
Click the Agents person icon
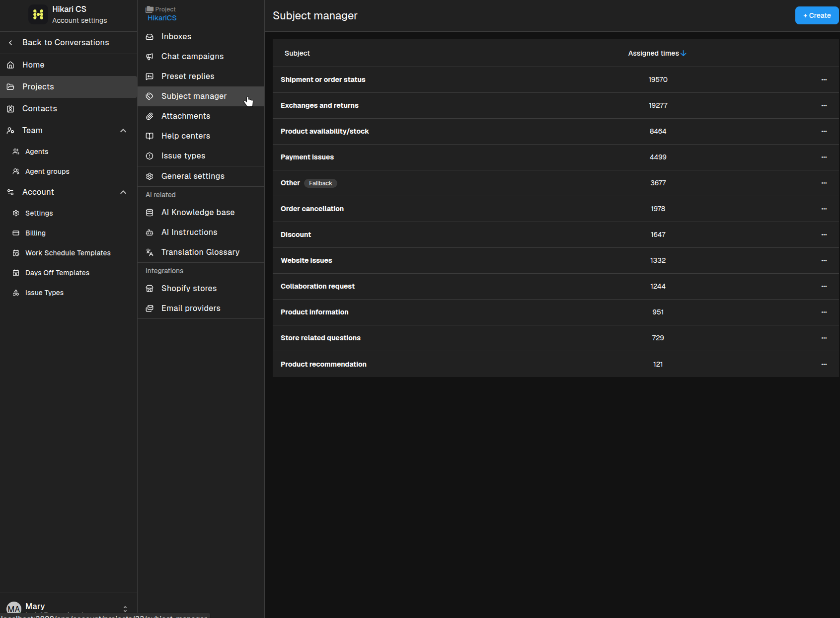pos(16,152)
